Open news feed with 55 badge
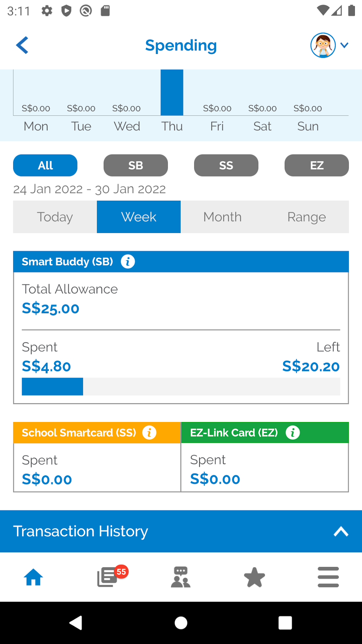Screen dimensions: 362x644 108,577
